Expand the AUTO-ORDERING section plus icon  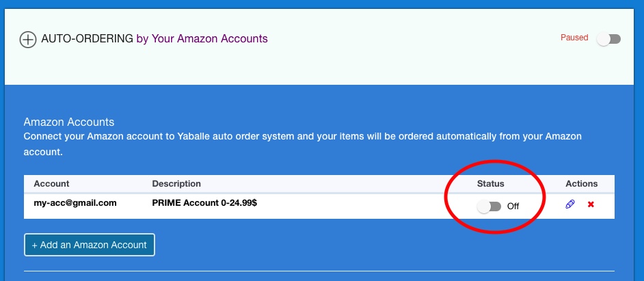click(x=28, y=40)
